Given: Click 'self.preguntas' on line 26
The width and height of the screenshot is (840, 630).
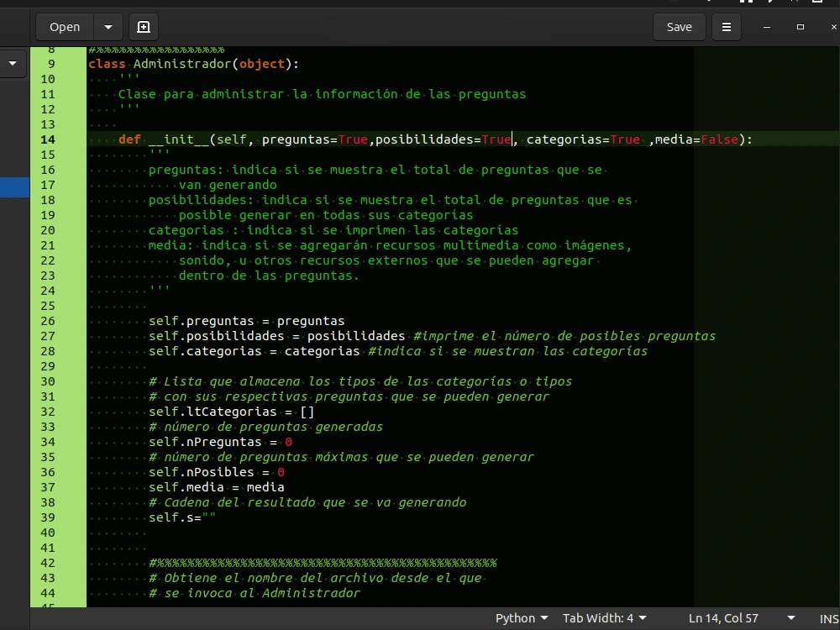Looking at the screenshot, I should pyautogui.click(x=201, y=321).
